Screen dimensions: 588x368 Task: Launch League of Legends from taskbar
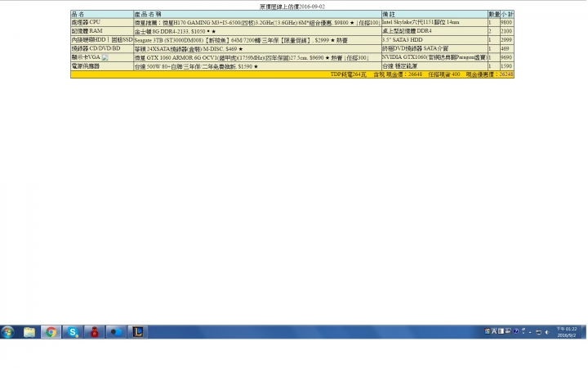138,332
